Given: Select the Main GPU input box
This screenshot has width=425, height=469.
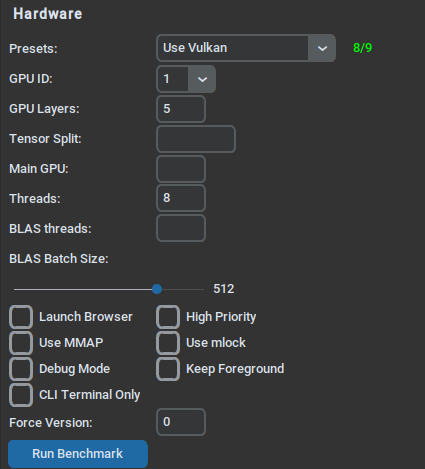Looking at the screenshot, I should point(181,169).
